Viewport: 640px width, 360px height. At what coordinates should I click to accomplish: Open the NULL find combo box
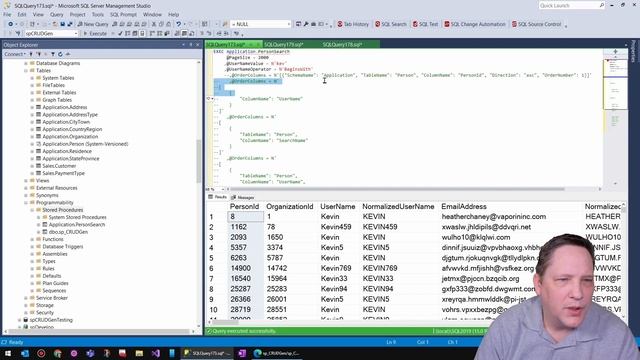pyautogui.click(x=260, y=24)
